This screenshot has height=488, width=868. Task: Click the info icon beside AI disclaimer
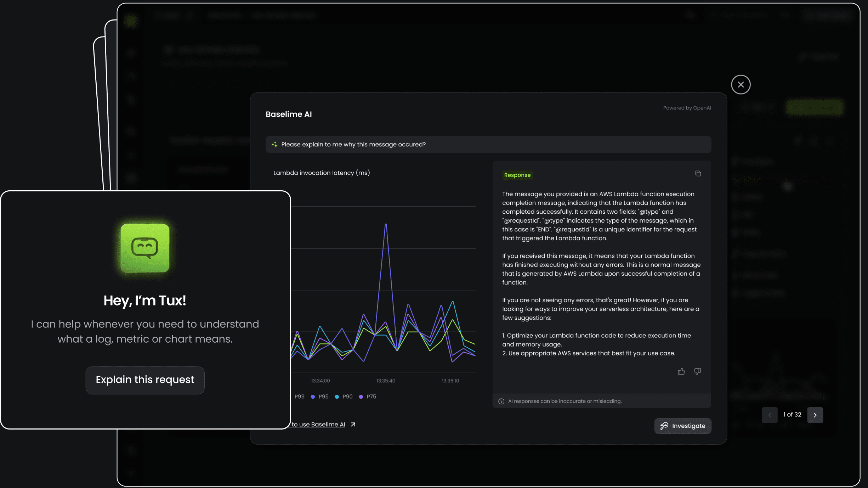[501, 401]
